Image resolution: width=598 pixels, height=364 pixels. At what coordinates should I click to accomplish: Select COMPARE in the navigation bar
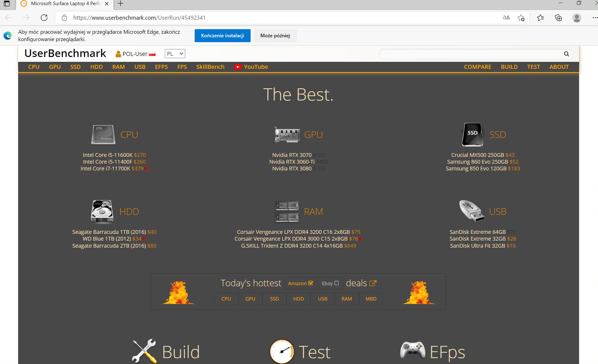(477, 67)
